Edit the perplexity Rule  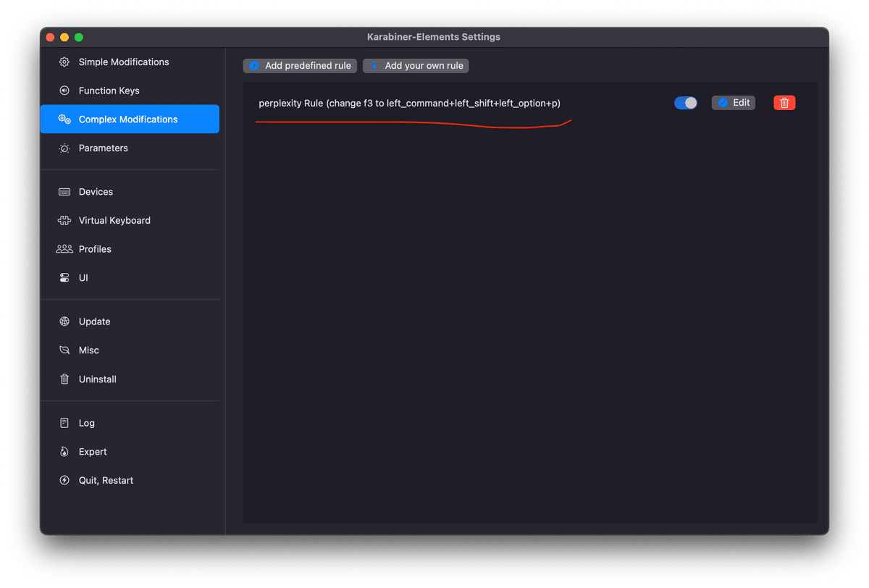[x=734, y=103]
